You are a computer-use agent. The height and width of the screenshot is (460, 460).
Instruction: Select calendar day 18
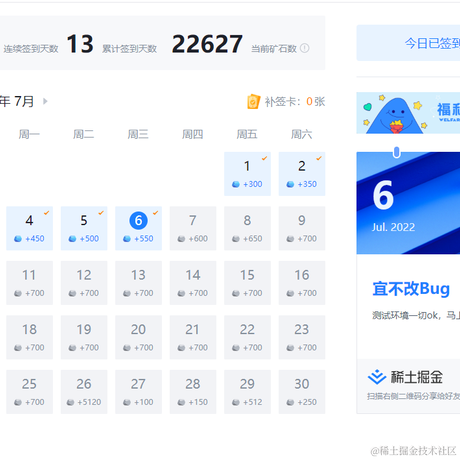pyautogui.click(x=30, y=337)
